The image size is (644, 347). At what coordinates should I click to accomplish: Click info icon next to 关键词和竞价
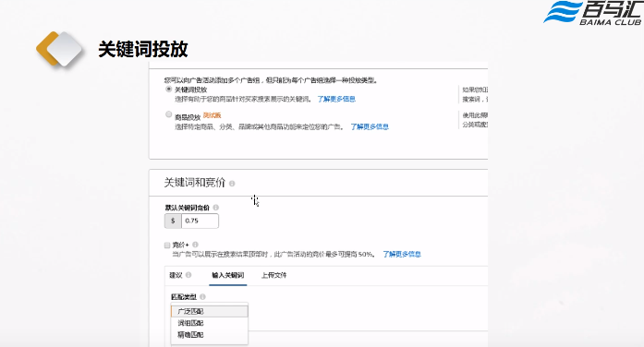[232, 184]
